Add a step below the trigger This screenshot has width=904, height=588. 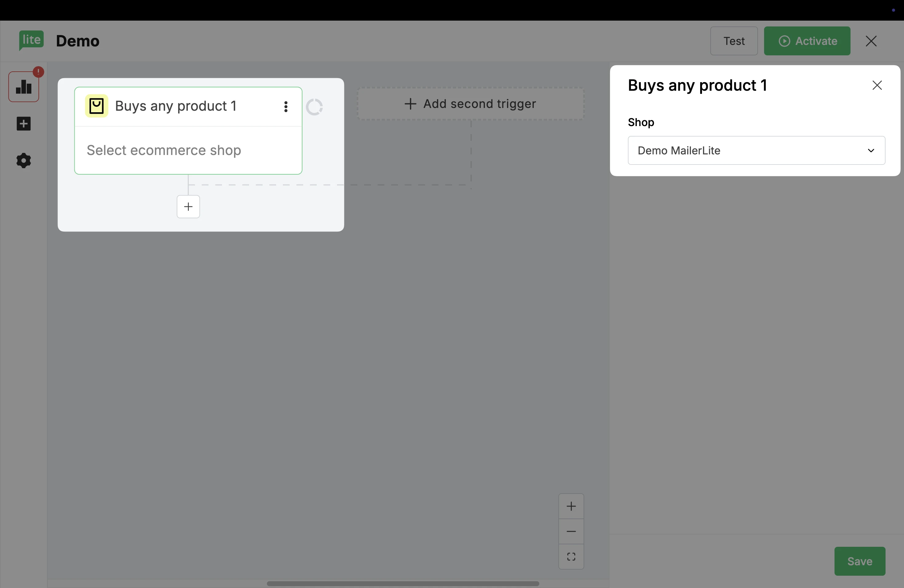tap(188, 207)
